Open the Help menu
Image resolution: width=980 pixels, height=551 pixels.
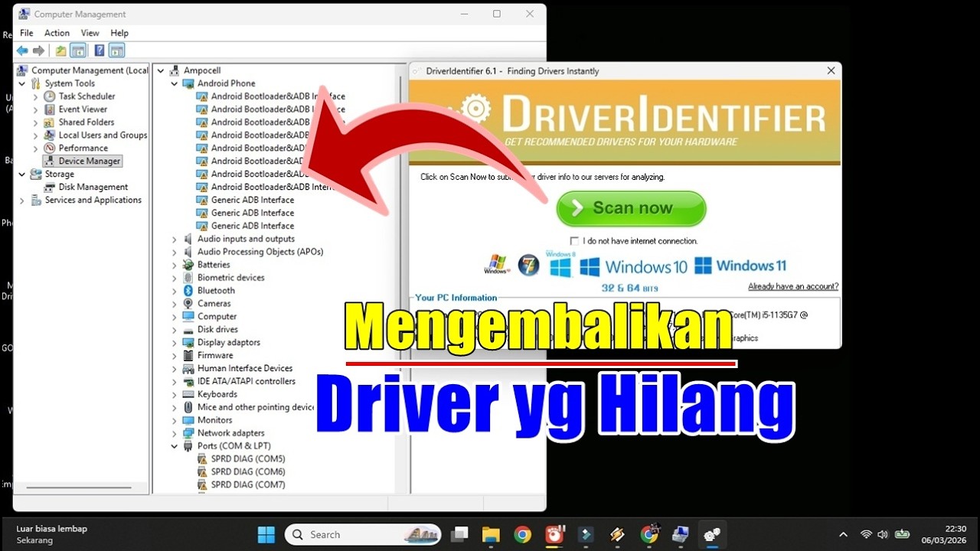click(x=119, y=33)
